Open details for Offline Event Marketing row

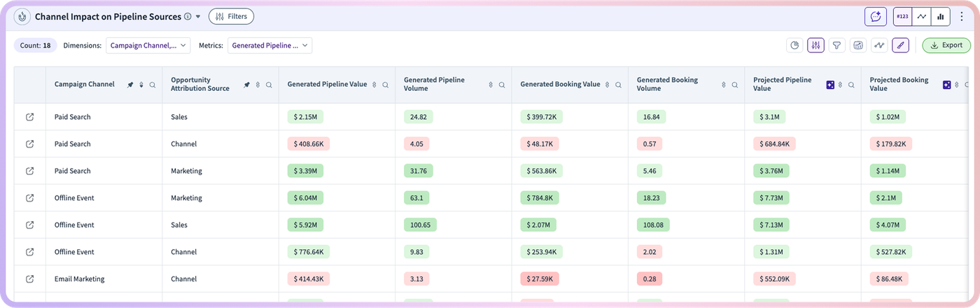tap(29, 198)
